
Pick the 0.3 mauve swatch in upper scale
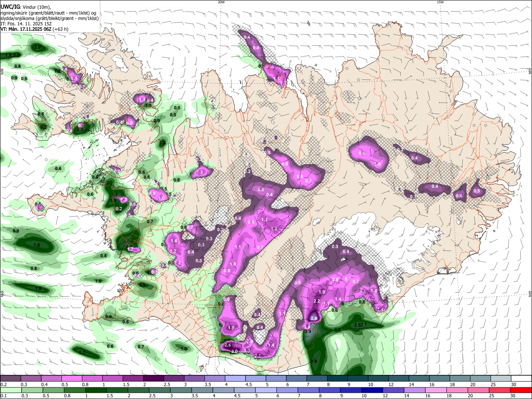click(x=30, y=378)
